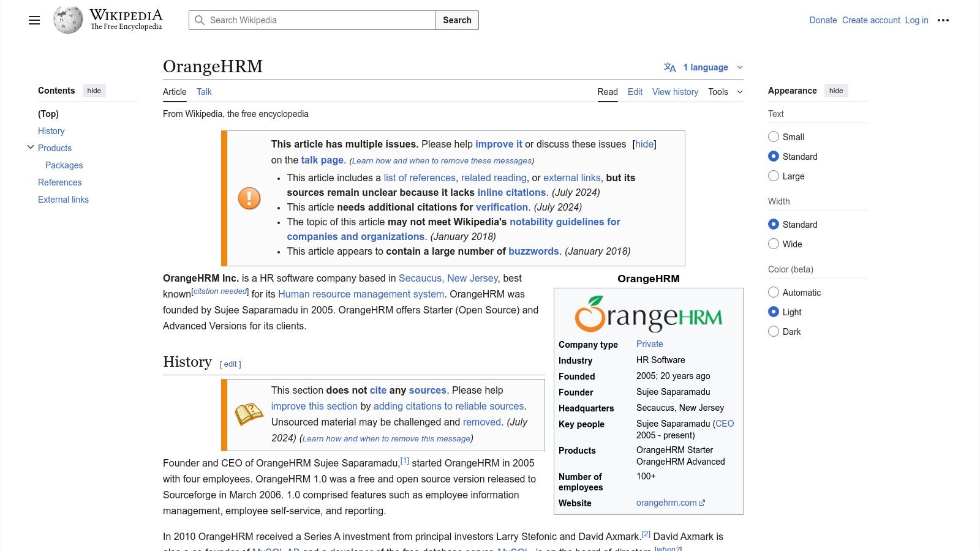This screenshot has height=551, width=980.
Task: Open the hamburger main menu
Action: coord(34,20)
